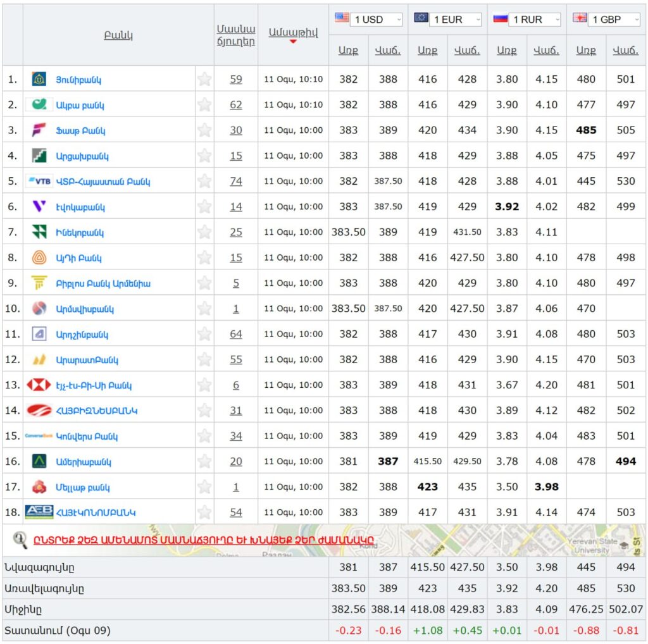Viewport: 648px width, 644px height.
Task: Click the red nearest-branch banner link
Action: tap(203, 541)
